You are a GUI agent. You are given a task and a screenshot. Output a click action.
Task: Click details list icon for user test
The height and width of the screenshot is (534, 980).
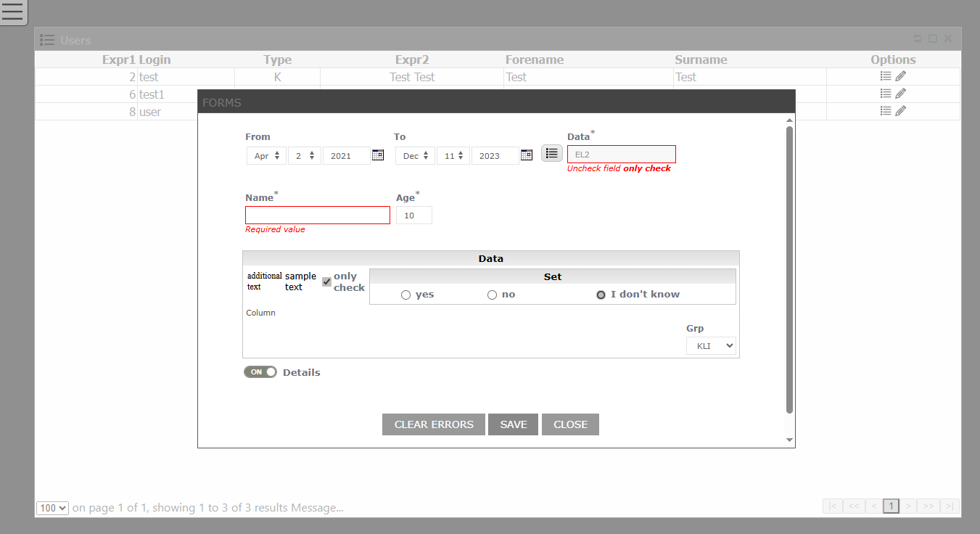tap(885, 76)
